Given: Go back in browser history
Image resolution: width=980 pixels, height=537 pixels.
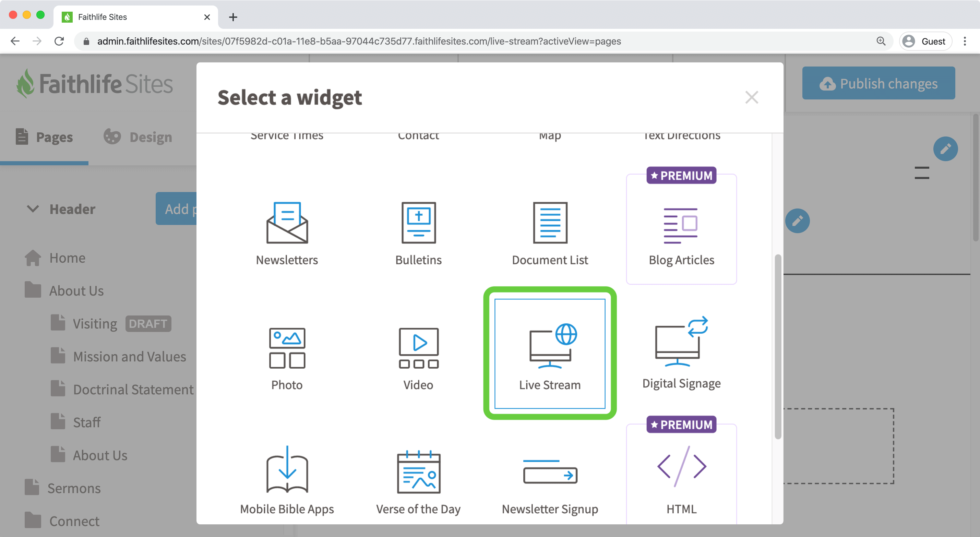Looking at the screenshot, I should [x=15, y=41].
